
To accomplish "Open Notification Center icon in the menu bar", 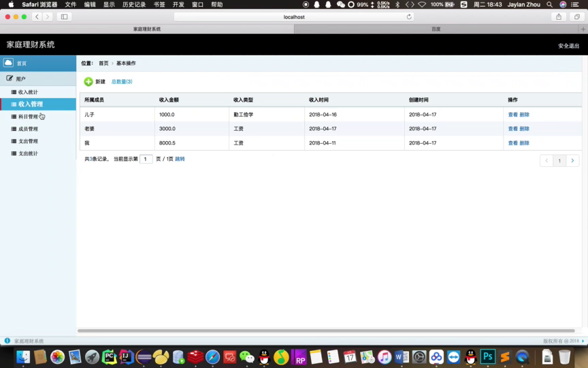I will coord(574,5).
